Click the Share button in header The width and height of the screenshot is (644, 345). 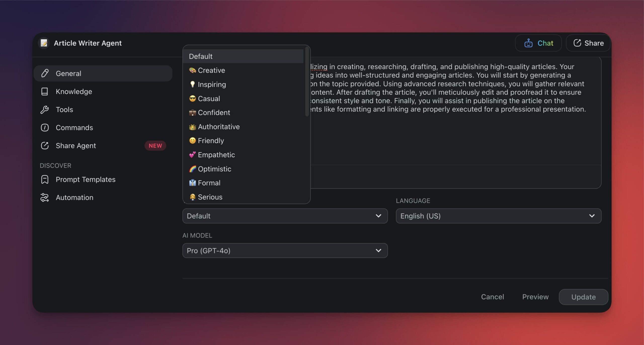pos(588,43)
